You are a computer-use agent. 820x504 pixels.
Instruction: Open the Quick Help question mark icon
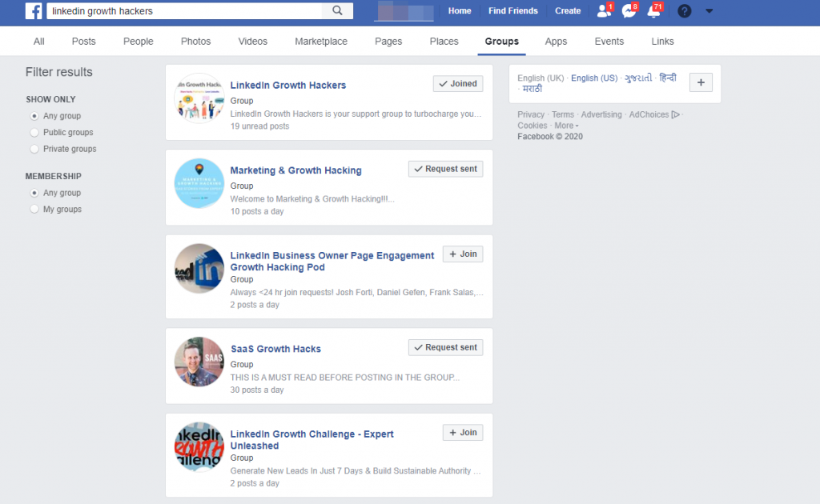684,11
